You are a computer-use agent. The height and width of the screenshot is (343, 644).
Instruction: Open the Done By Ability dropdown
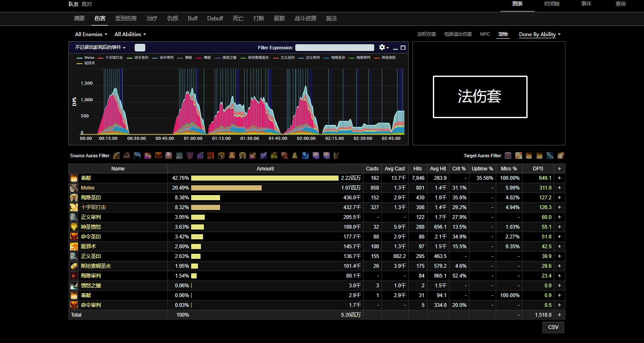click(x=539, y=34)
